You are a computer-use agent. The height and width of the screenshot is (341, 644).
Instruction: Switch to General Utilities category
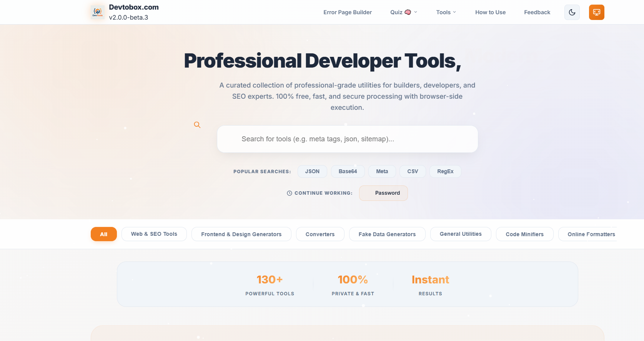click(461, 234)
